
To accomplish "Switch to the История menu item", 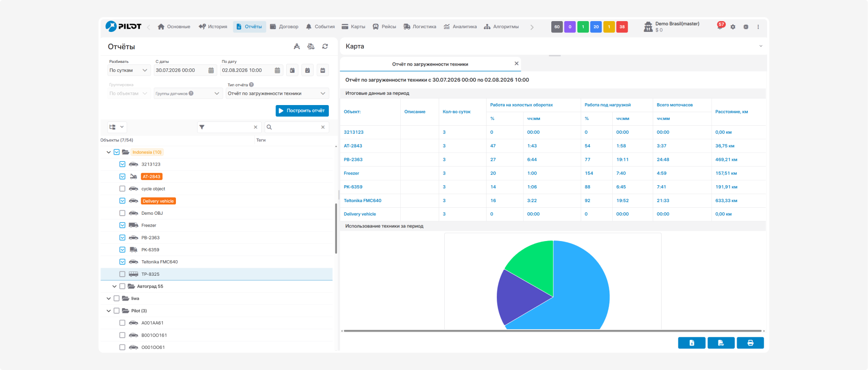I will coord(213,27).
